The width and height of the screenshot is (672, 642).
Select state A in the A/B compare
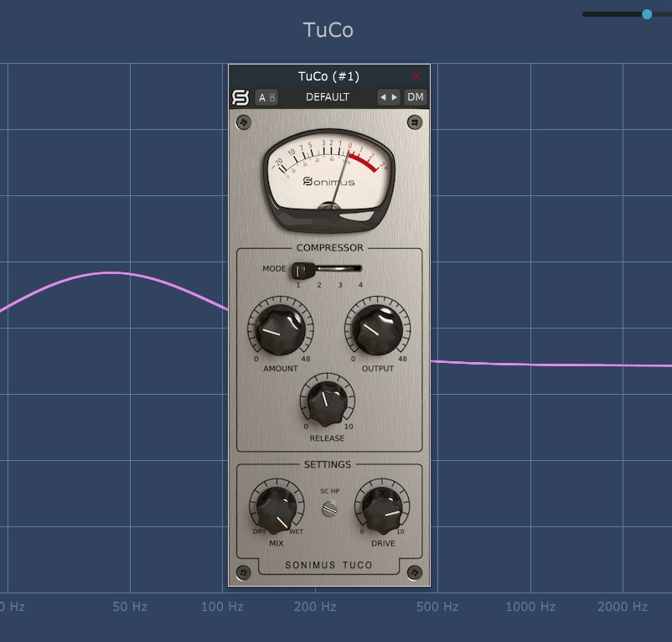(262, 98)
